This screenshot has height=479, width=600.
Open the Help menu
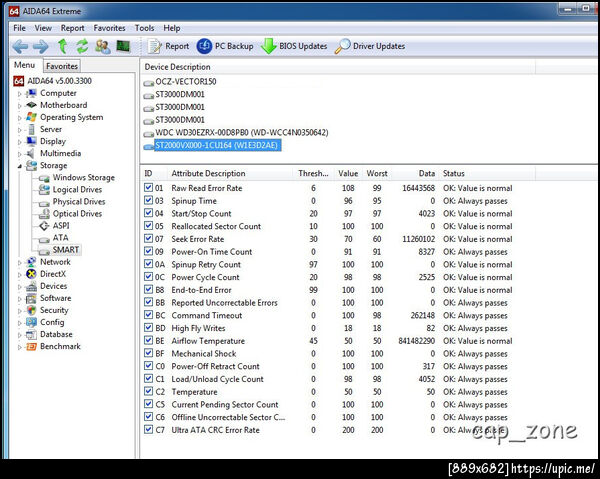coord(171,28)
